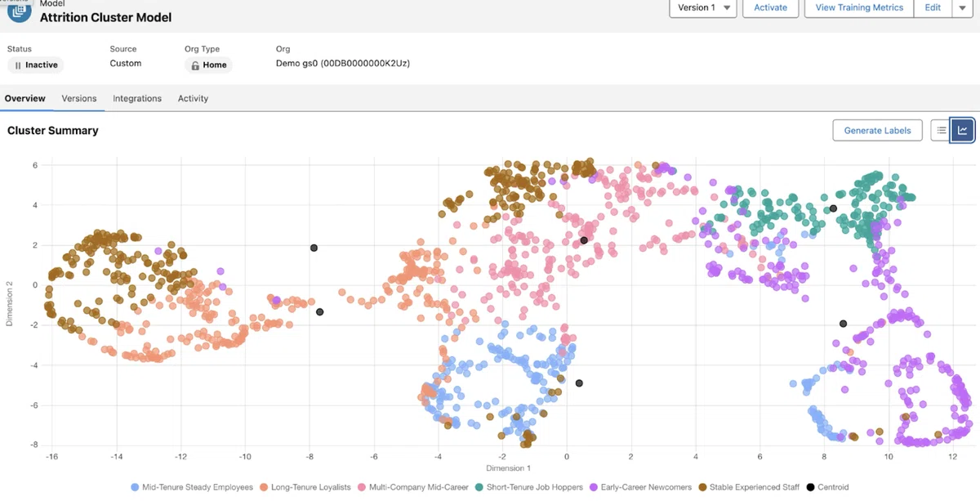This screenshot has height=501, width=980.
Task: Open the Integrations tab
Action: tap(137, 98)
